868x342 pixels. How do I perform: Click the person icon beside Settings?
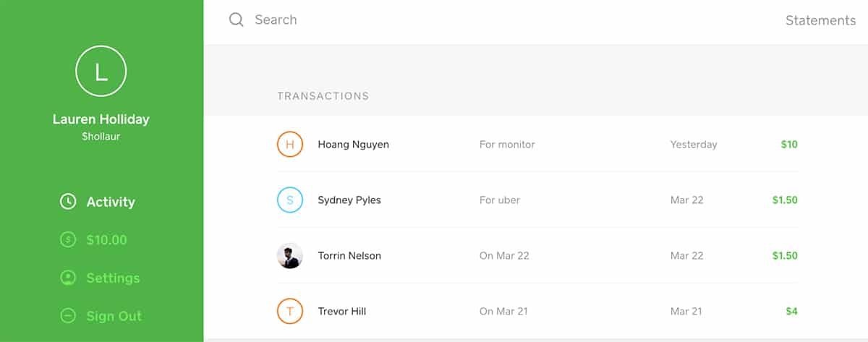(x=68, y=278)
